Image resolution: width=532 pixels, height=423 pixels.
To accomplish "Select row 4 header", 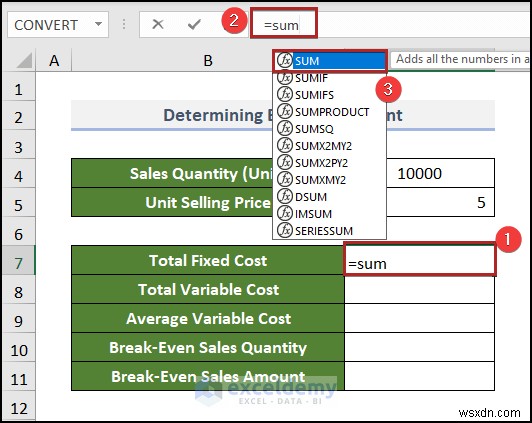I will (x=18, y=176).
